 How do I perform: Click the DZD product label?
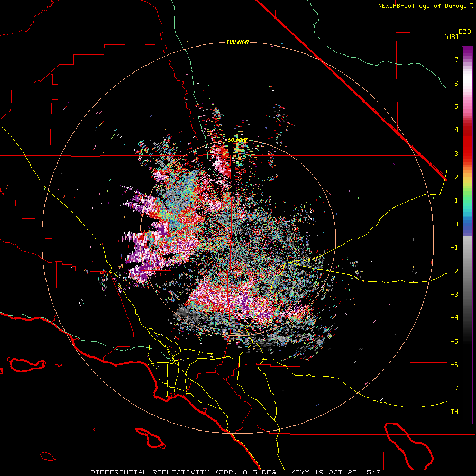coord(465,32)
